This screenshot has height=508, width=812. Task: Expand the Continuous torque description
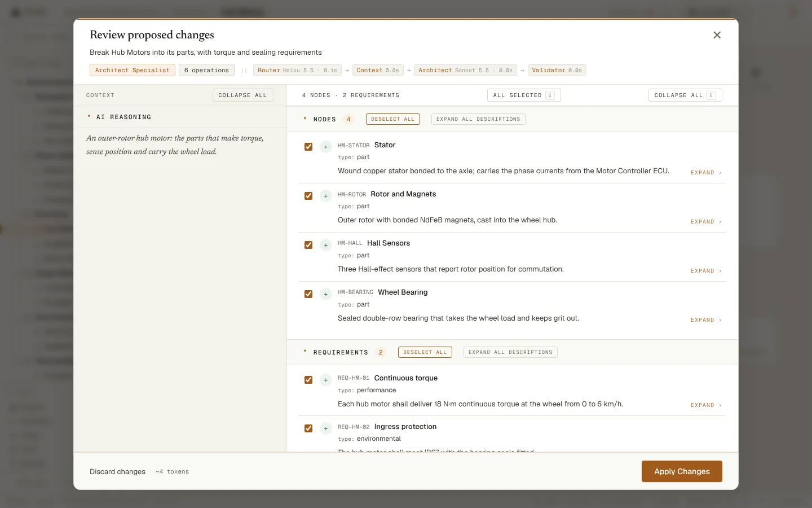(706, 405)
